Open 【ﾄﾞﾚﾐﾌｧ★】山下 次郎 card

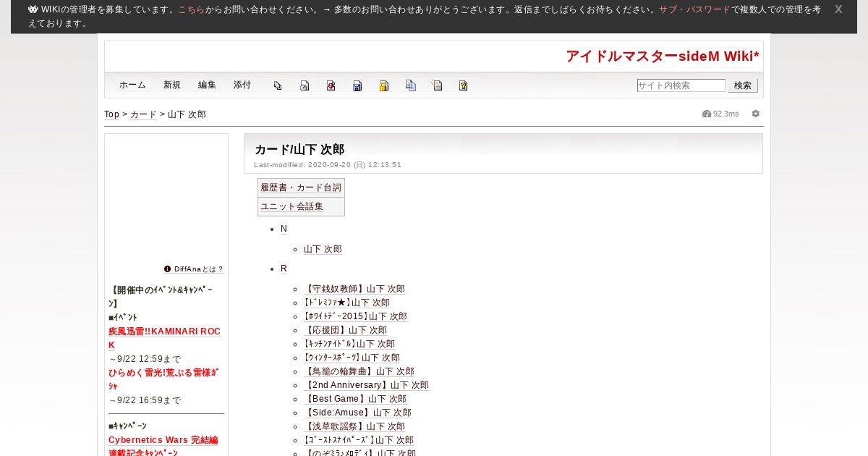[x=346, y=303]
